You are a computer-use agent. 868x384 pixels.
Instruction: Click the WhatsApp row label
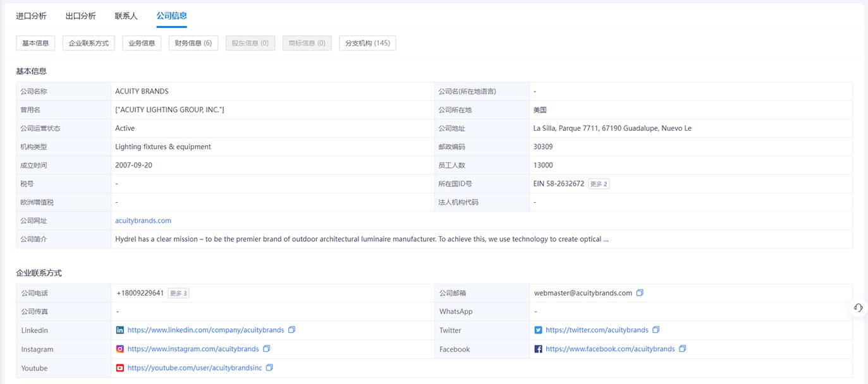pos(456,311)
